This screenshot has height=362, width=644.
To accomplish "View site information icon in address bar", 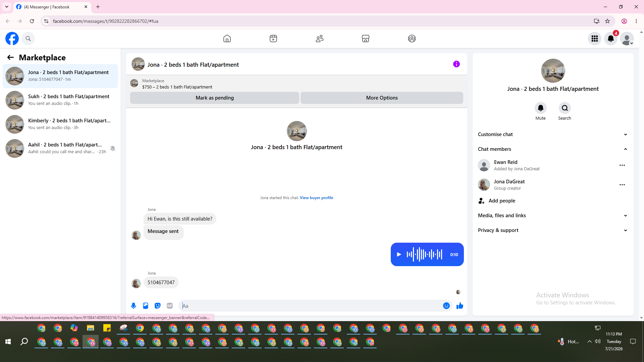I will point(46,21).
